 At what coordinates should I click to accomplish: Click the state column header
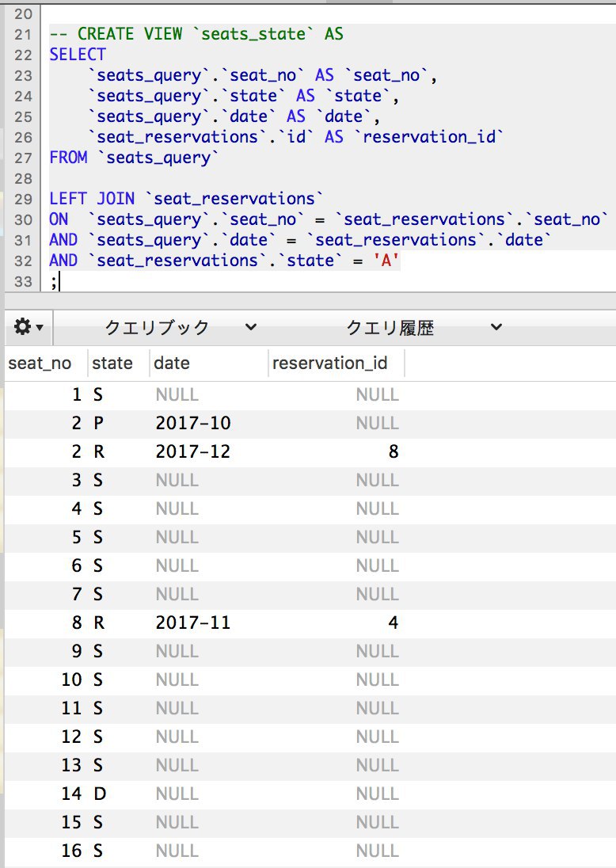click(112, 364)
